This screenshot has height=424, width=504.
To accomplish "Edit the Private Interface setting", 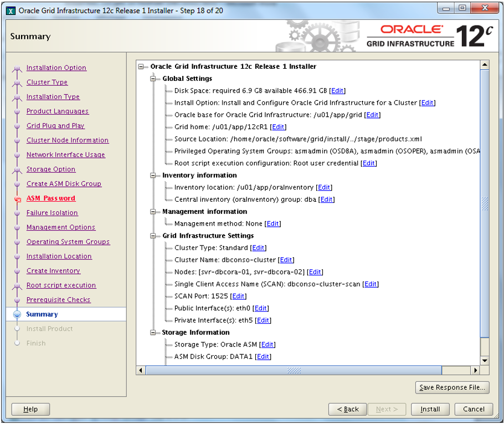I will 263,320.
